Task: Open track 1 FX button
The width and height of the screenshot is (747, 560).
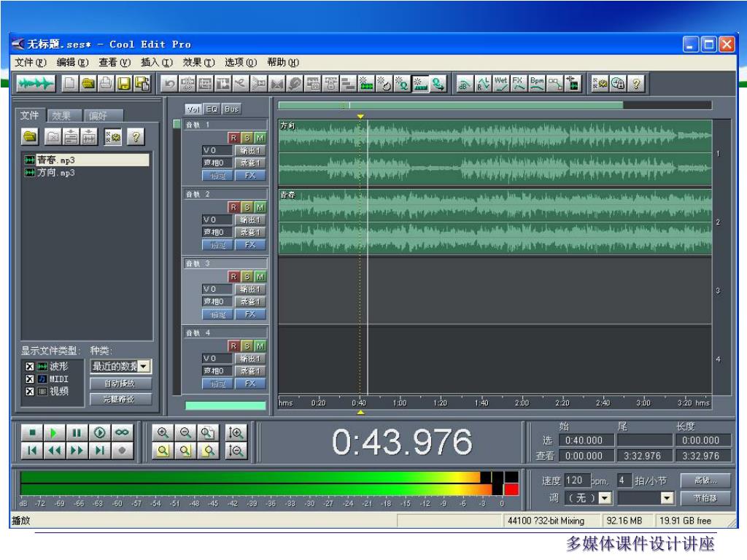Action: (x=250, y=176)
